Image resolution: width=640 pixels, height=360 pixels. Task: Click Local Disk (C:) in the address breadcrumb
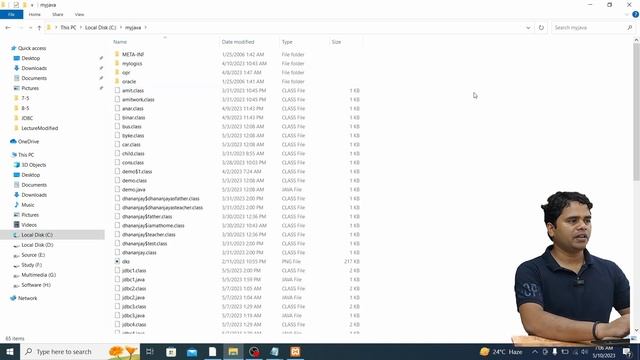click(x=100, y=28)
